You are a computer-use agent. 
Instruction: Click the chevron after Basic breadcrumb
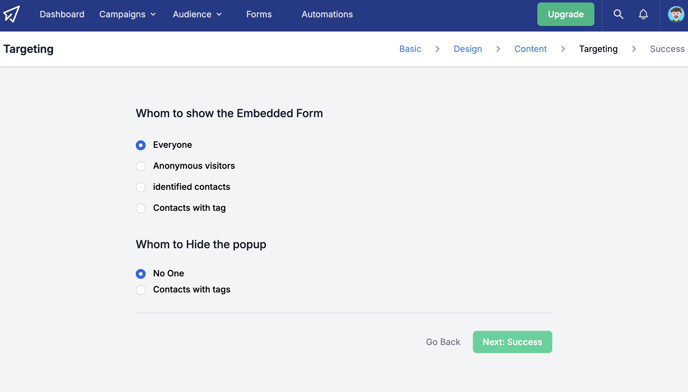[x=437, y=49]
